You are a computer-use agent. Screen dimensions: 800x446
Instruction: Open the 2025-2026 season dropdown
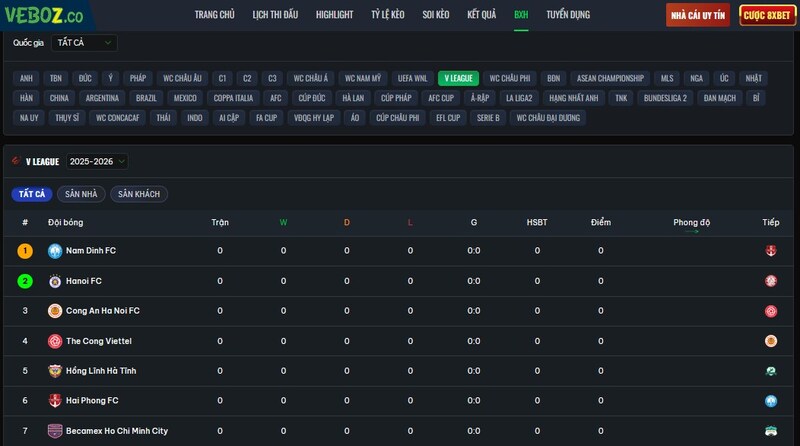coord(97,161)
